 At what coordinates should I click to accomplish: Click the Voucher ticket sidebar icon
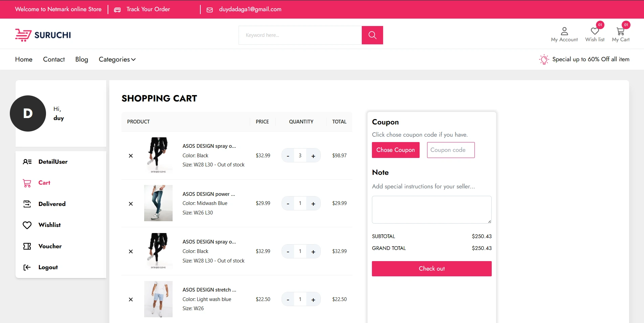pos(27,246)
